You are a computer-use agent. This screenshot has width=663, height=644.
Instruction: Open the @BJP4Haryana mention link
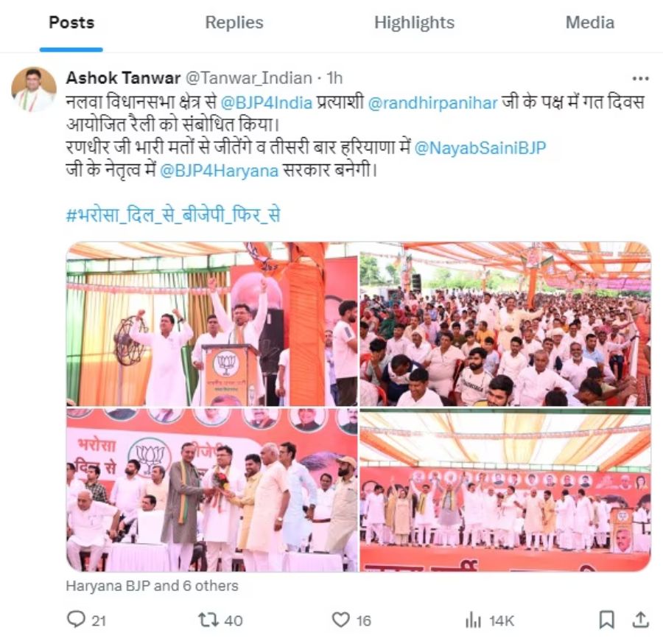pos(219,170)
